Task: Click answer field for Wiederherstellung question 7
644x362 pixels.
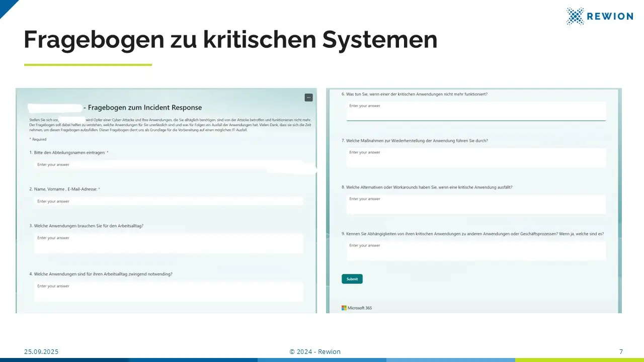Action: pyautogui.click(x=476, y=157)
